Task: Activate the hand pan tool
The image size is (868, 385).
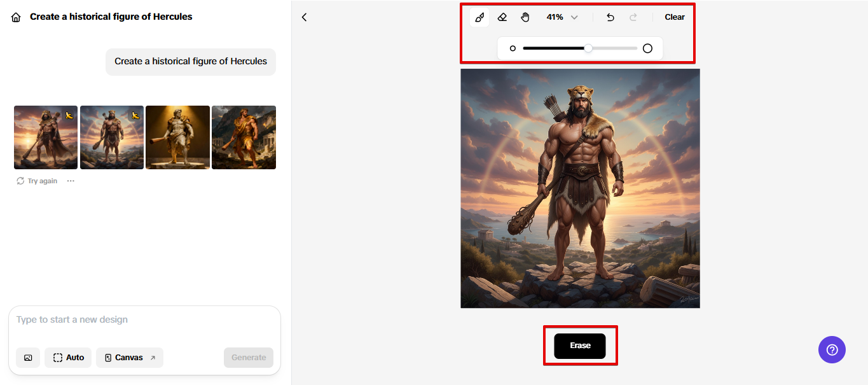Action: click(x=525, y=17)
